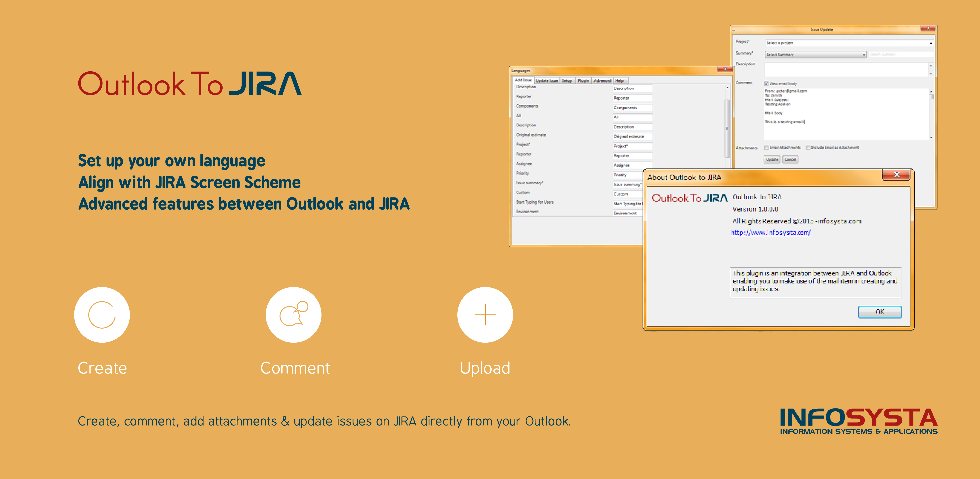Click the All translation field in Languages

pyautogui.click(x=632, y=117)
